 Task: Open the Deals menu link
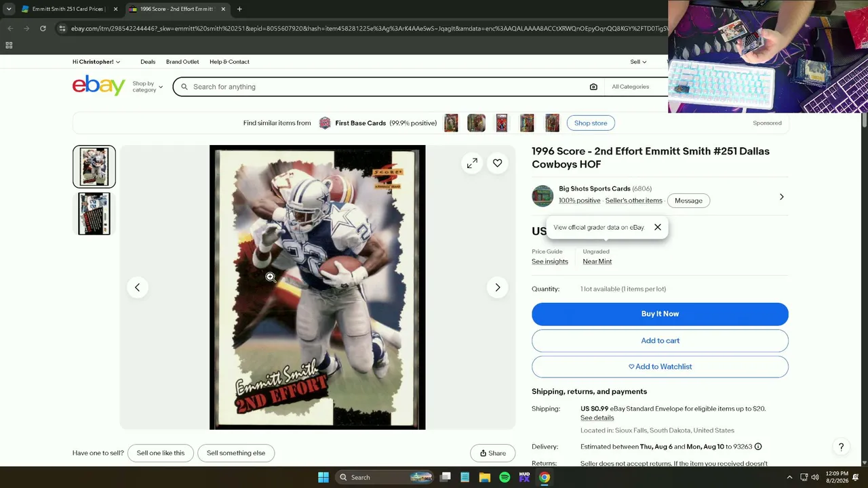148,62
